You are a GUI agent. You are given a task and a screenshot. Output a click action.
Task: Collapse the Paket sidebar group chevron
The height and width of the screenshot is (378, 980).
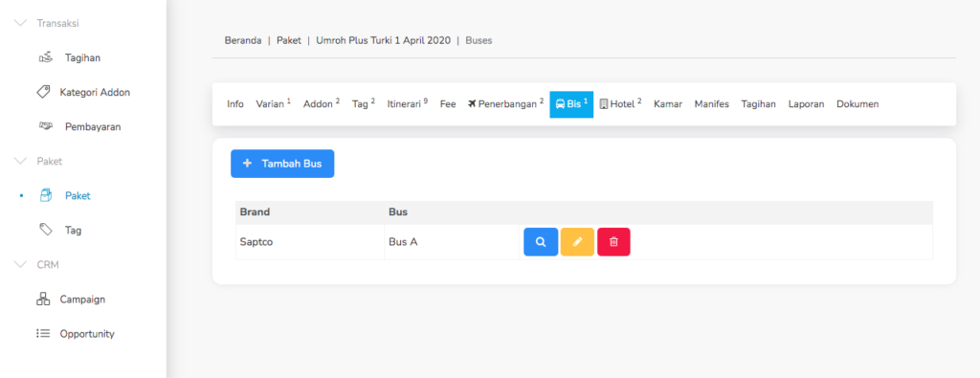click(21, 161)
